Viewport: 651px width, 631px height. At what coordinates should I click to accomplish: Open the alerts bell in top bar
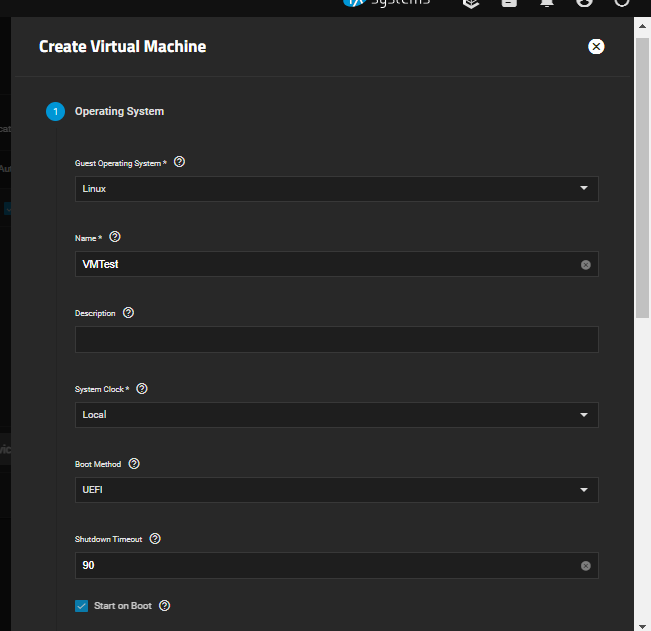pyautogui.click(x=547, y=3)
